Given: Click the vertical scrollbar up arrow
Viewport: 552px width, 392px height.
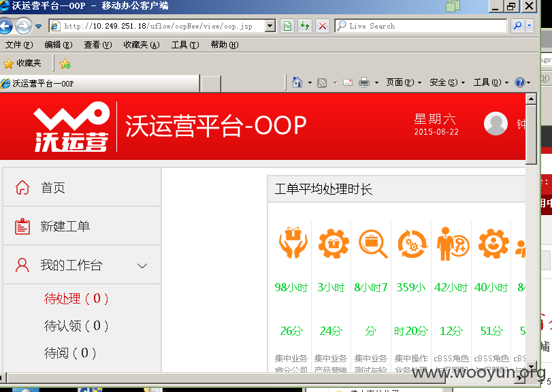Looking at the screenshot, I should (531, 99).
